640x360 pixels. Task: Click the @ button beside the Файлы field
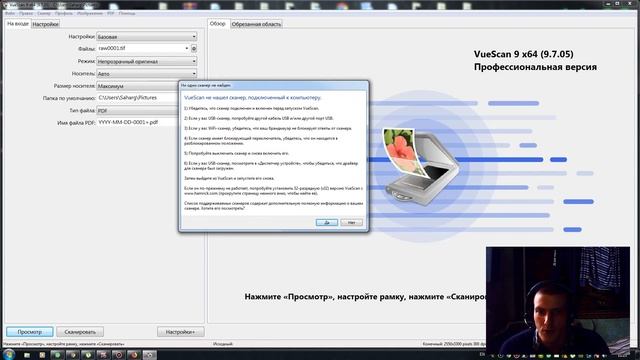[x=194, y=49]
